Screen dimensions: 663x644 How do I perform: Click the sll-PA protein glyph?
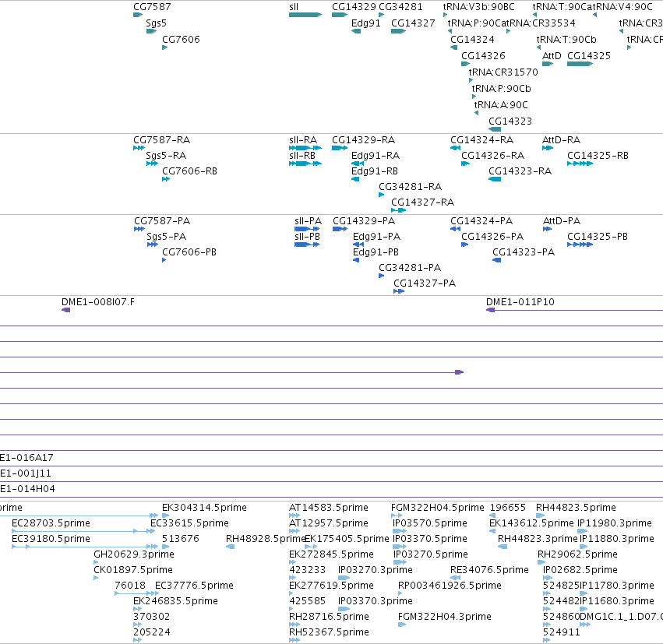[x=307, y=229]
